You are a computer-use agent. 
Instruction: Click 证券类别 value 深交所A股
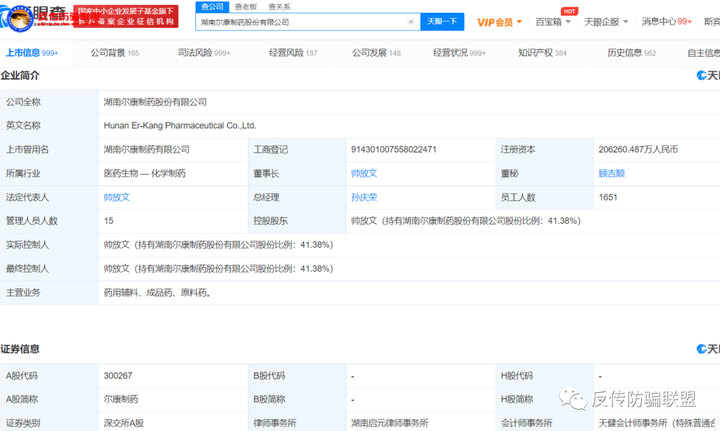click(124, 423)
